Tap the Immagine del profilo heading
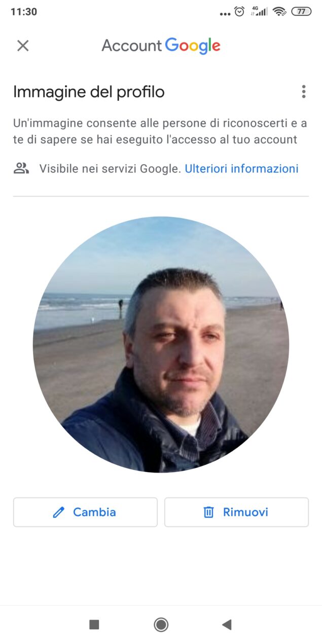This screenshot has height=644, width=322. (x=89, y=92)
